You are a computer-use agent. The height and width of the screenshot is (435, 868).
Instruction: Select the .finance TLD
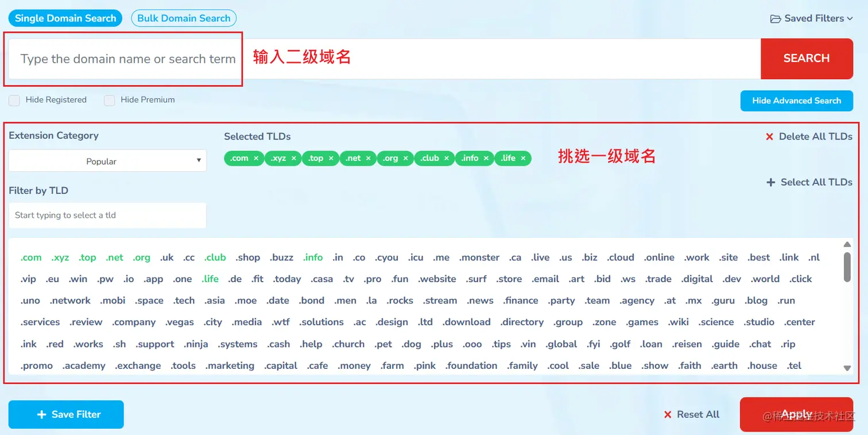[521, 301]
